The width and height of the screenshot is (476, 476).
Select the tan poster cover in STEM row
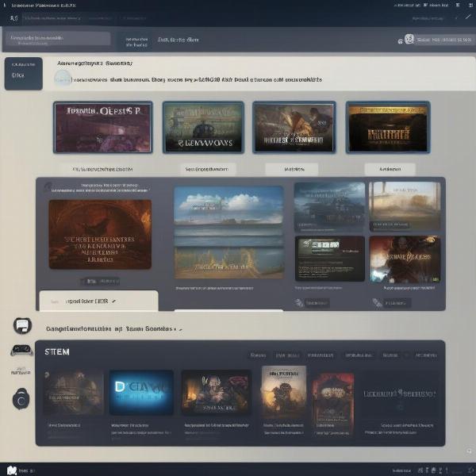click(284, 392)
